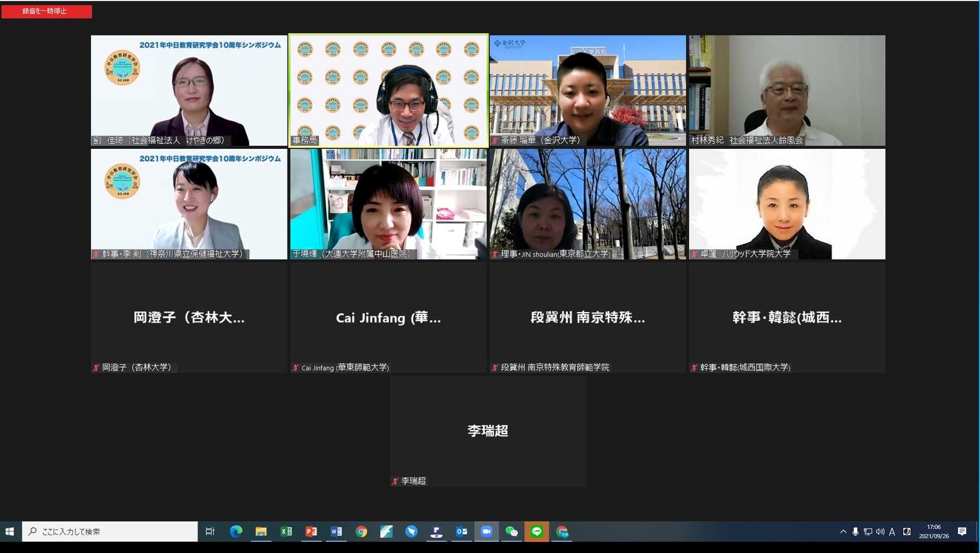Pause recording with the red 録音を一時停止 button
The width and height of the screenshot is (980, 553).
[x=47, y=11]
